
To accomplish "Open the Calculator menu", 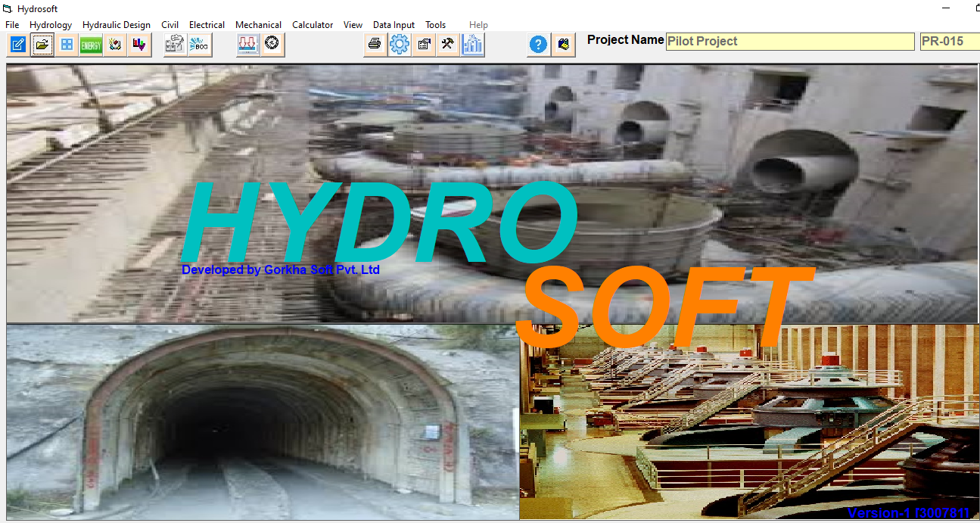I will point(313,25).
